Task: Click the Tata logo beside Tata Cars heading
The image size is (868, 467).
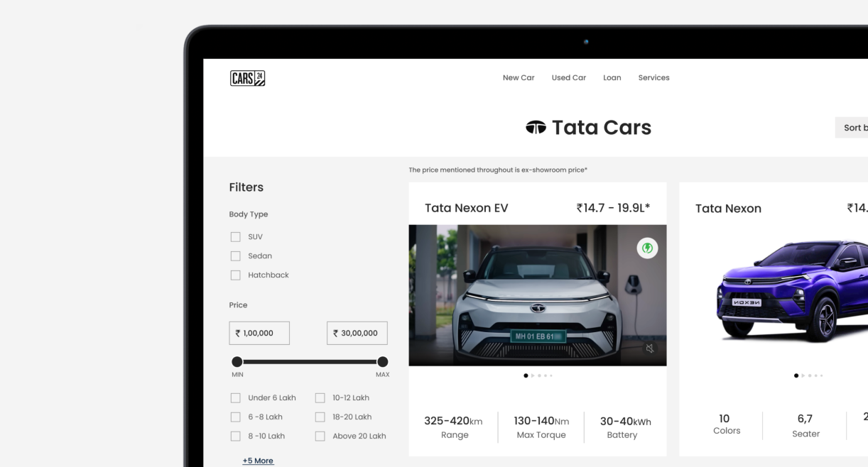Action: 536,127
